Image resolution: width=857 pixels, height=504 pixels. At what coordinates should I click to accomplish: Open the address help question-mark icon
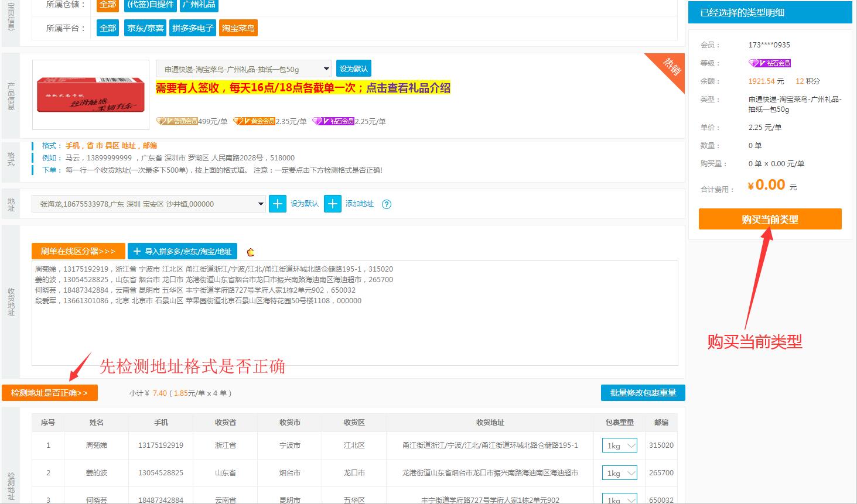tap(387, 204)
